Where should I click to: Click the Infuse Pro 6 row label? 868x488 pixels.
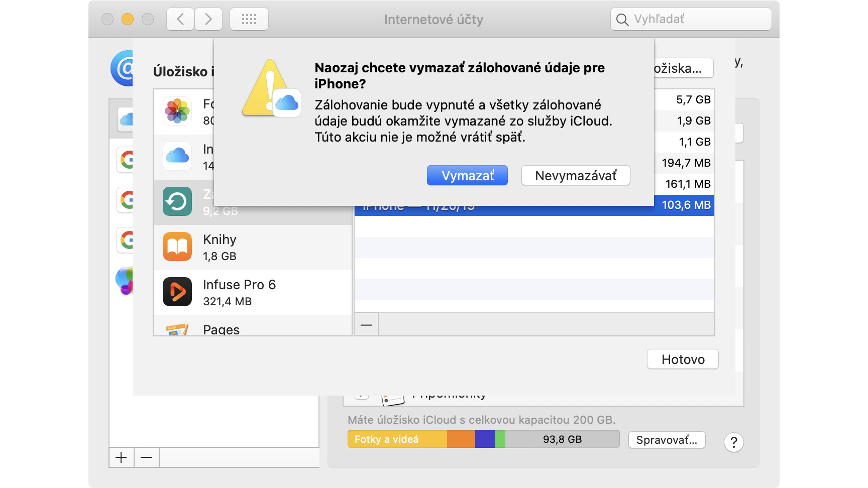coord(239,285)
